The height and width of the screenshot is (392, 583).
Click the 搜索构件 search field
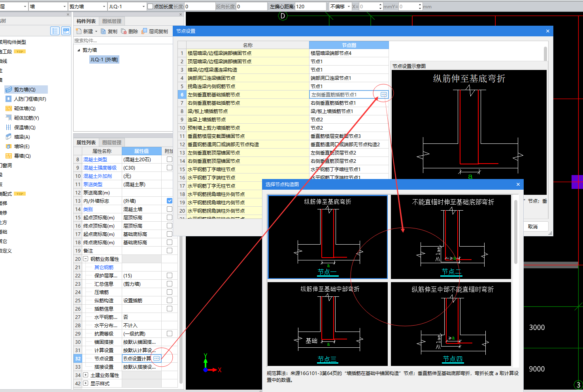pos(123,41)
